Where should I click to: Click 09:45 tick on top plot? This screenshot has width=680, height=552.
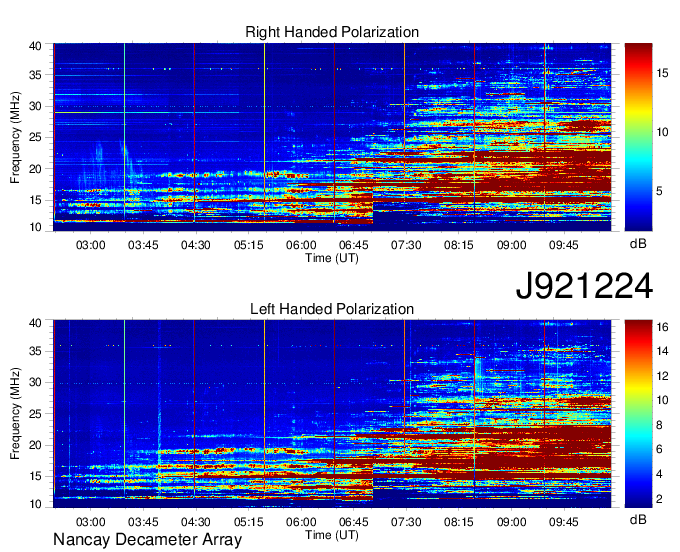(x=563, y=245)
